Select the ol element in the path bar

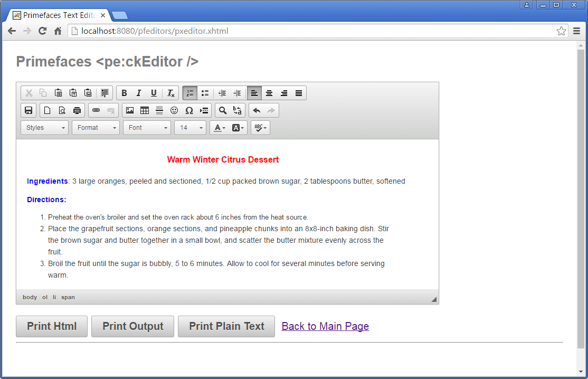tap(45, 297)
